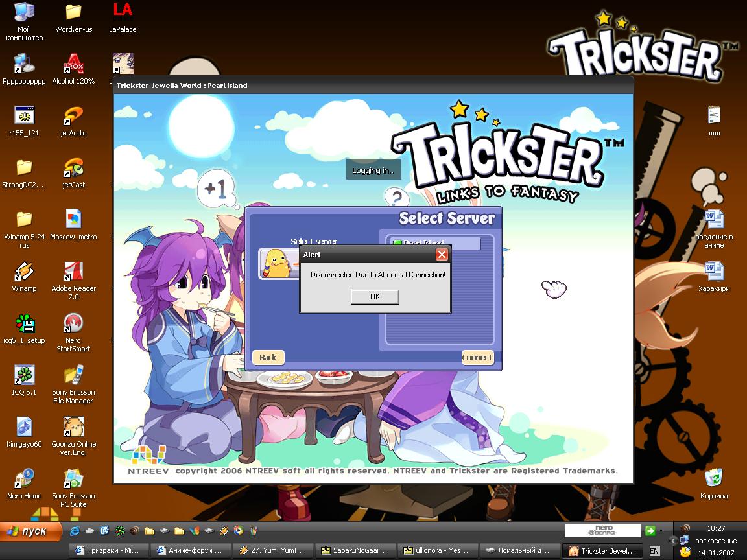The height and width of the screenshot is (560, 747).
Task: Activate the Trickster Jewelia taskbar button
Action: point(603,550)
